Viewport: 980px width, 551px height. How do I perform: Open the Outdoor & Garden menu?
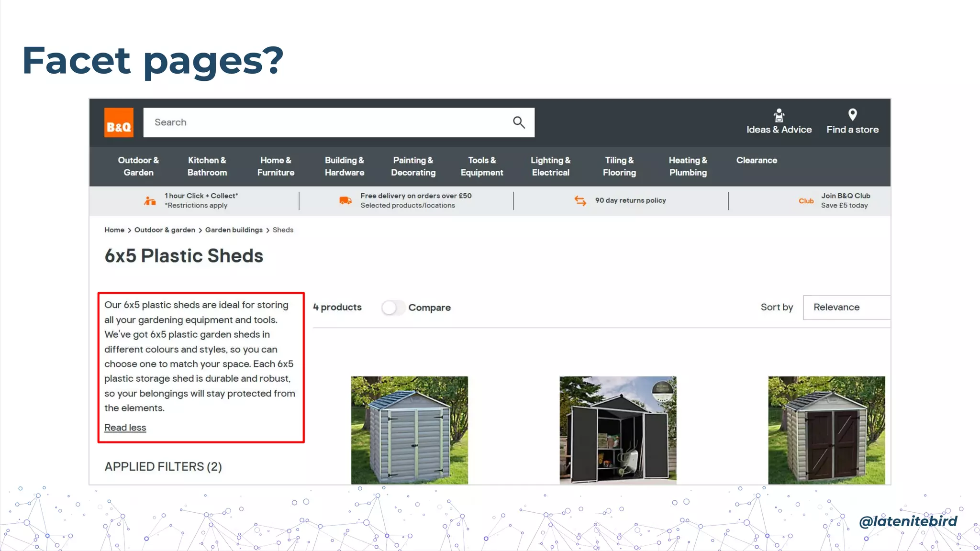[138, 166]
